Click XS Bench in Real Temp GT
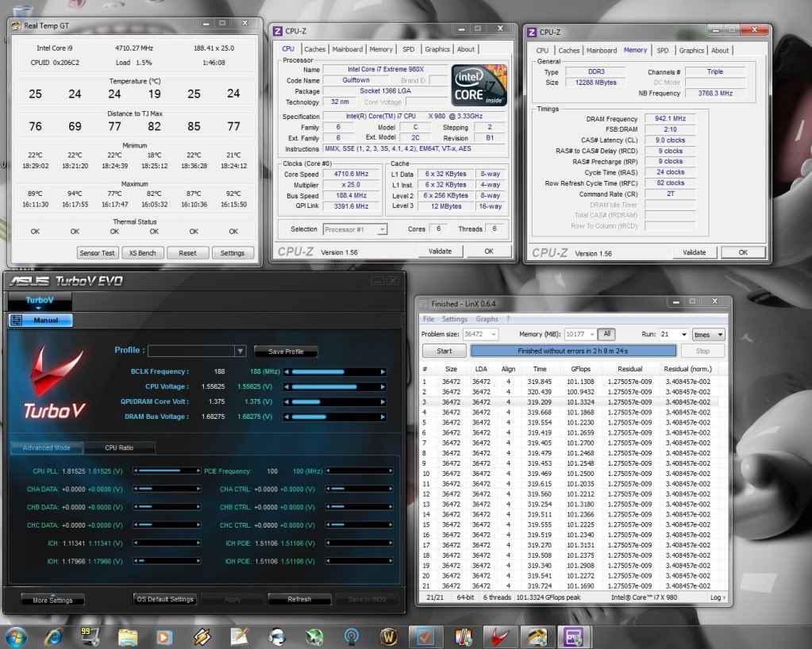 pos(142,253)
